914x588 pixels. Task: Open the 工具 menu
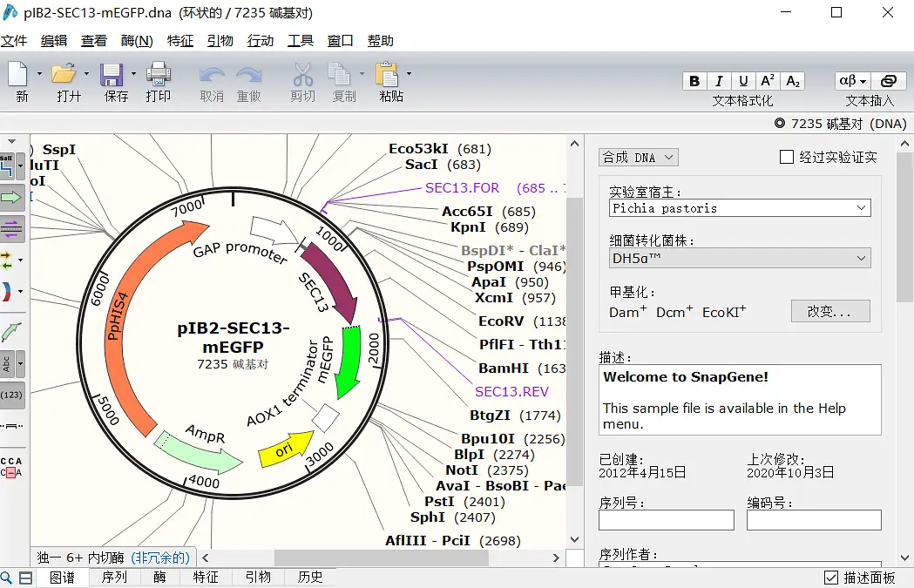[x=301, y=41]
